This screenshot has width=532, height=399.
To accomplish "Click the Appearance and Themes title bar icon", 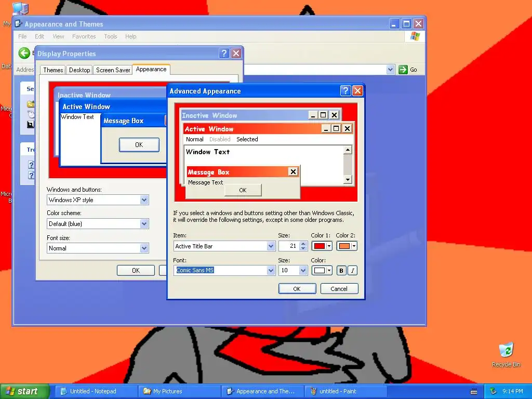I will (18, 24).
